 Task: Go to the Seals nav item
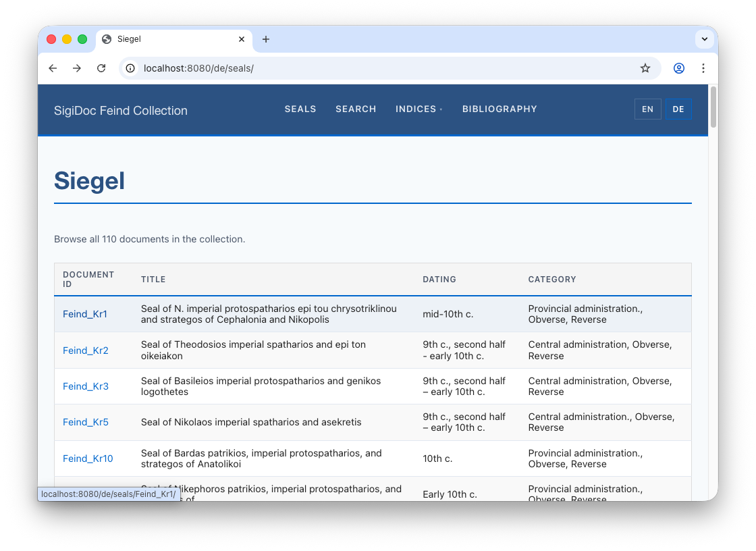pos(300,109)
